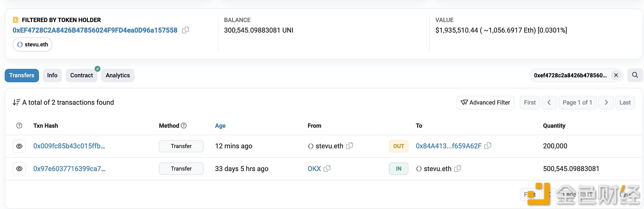Screen dimensions: 644x209
Task: Click the magnifier search button
Action: pos(635,75)
